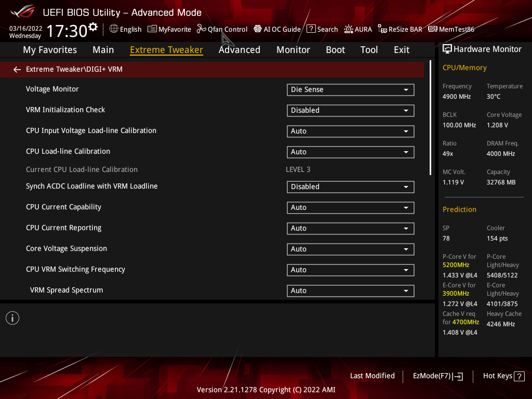Screen dimensions: 532x399
Task: Open CPU VRM Switching Frequency dropdown
Action: point(351,270)
